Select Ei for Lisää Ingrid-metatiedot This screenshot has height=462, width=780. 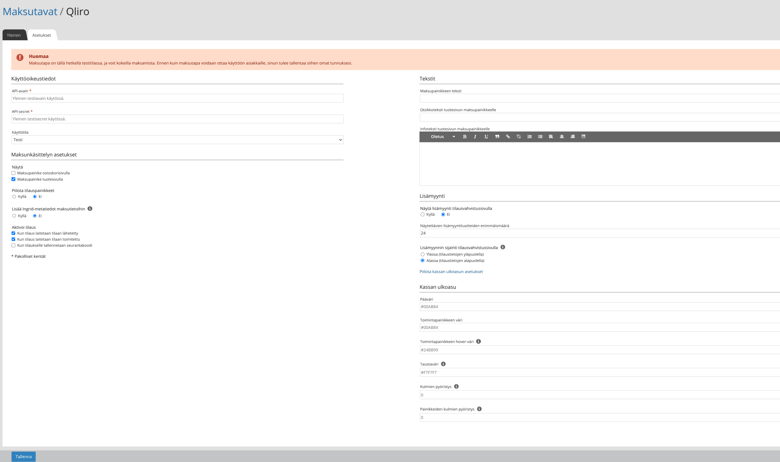coord(35,216)
